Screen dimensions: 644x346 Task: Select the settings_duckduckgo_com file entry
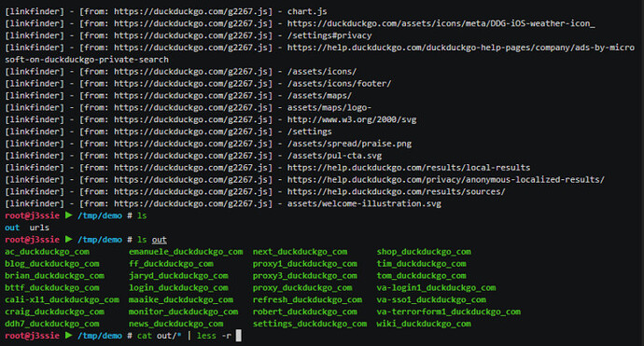pos(310,324)
